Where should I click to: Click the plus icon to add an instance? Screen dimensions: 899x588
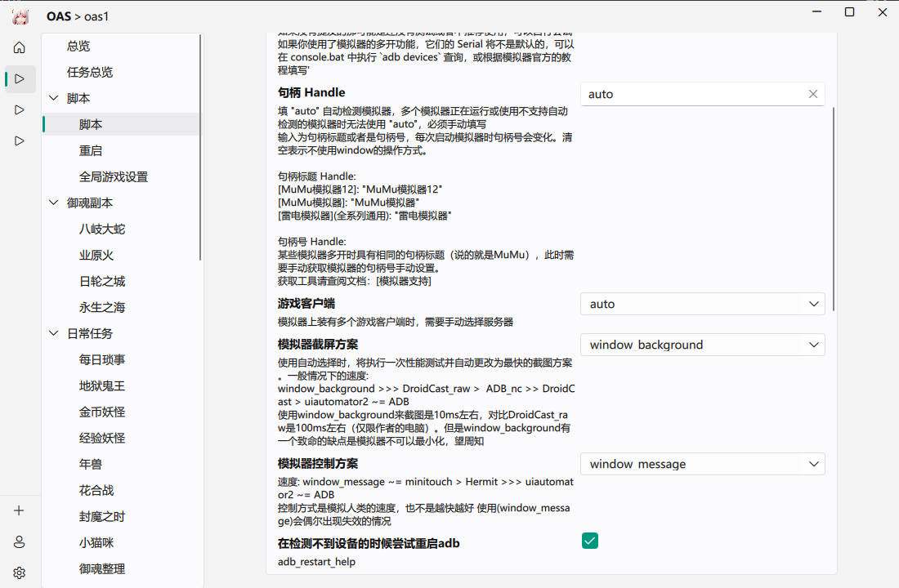click(x=19, y=510)
